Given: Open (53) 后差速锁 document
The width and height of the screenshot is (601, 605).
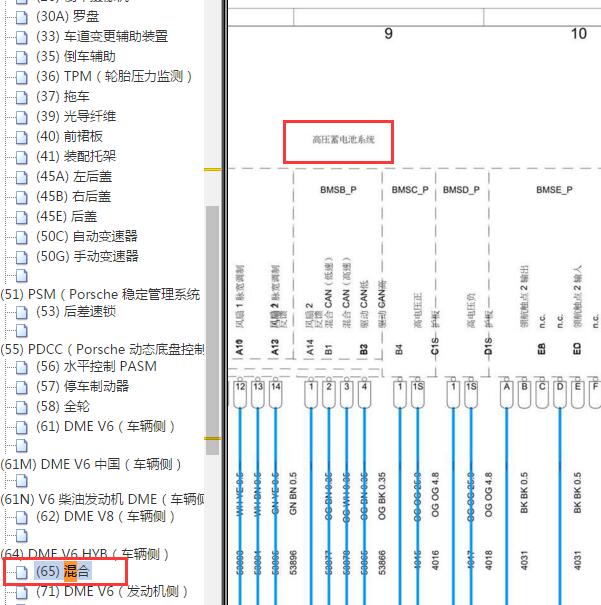Looking at the screenshot, I should (76, 312).
